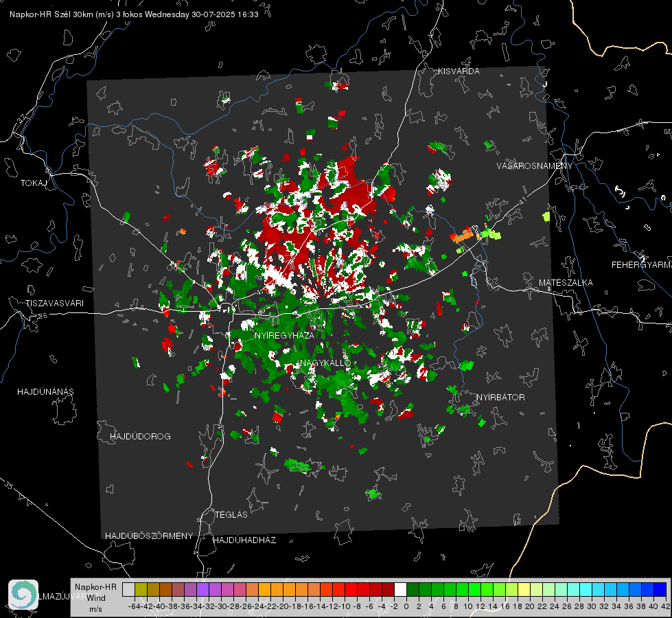Click the Napkor-HR legend title

pos(95,587)
